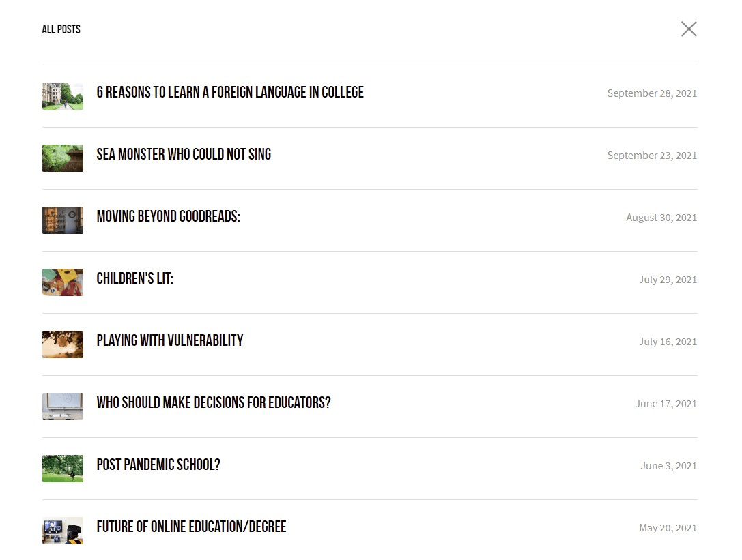This screenshot has width=742, height=560.
Task: Read "6 Reasons to Learn a Foreign Language"
Action: click(x=230, y=93)
